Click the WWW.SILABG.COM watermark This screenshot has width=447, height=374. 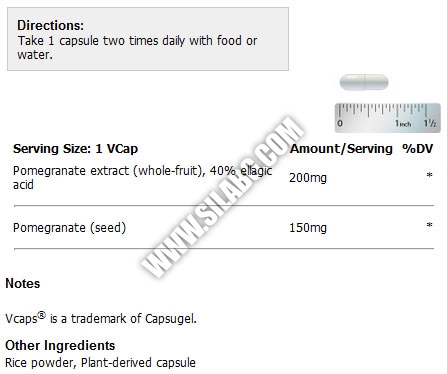coord(223,197)
